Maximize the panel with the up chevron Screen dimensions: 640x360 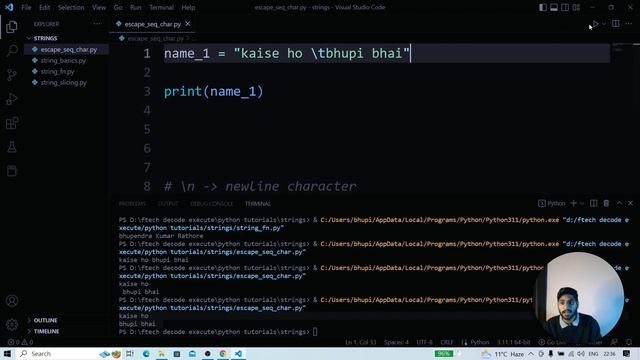click(x=620, y=203)
